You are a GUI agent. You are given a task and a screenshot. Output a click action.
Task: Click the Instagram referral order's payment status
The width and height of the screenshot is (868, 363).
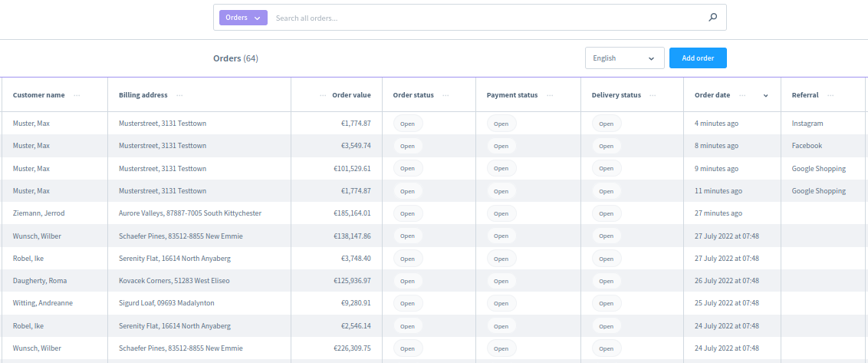click(501, 124)
